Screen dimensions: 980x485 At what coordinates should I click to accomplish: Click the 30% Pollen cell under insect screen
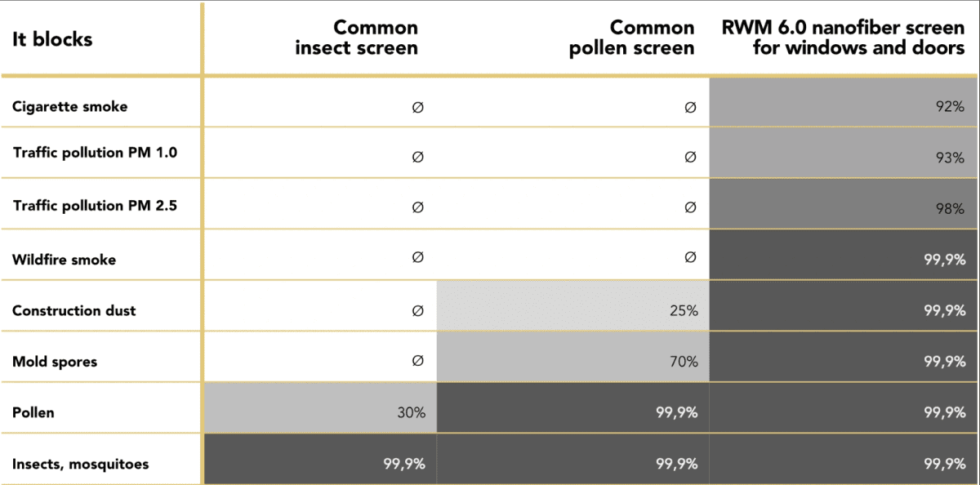click(412, 412)
